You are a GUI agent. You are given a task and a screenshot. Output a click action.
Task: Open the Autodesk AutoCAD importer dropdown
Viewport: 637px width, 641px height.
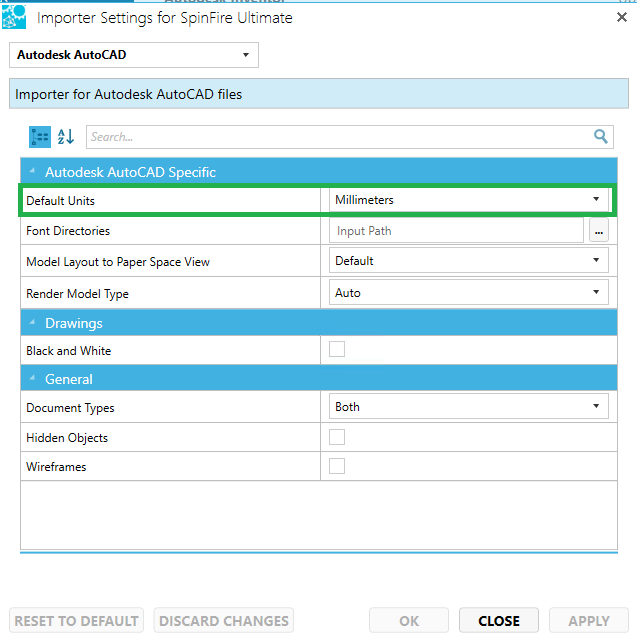tap(134, 55)
